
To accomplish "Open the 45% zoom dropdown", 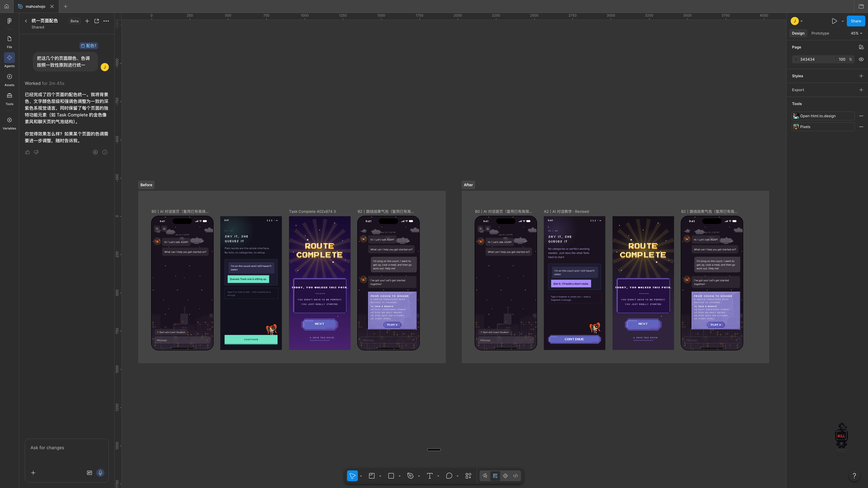I will [856, 33].
